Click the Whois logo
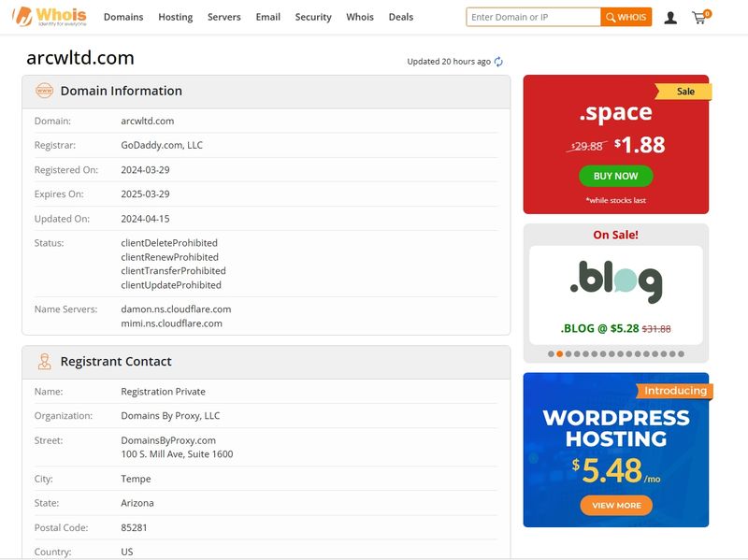748x560 pixels. 50,17
